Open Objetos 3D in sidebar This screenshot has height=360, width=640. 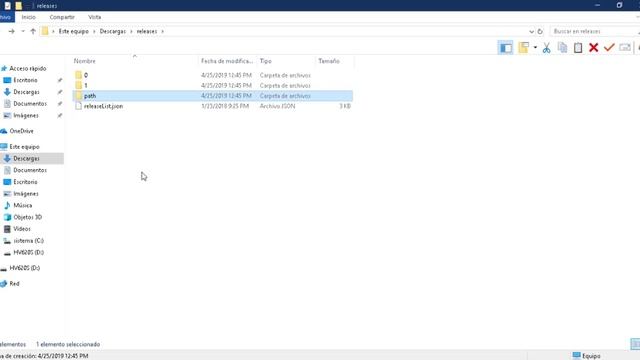tap(27, 217)
